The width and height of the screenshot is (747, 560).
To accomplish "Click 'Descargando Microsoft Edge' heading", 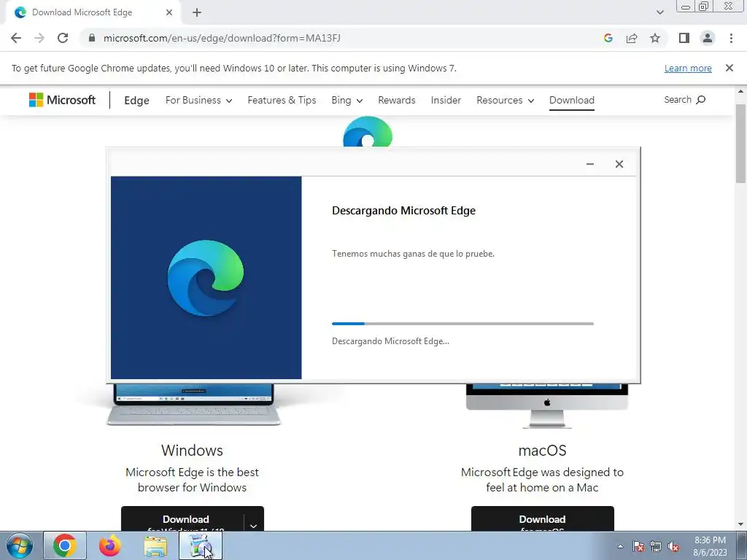I will tap(403, 211).
